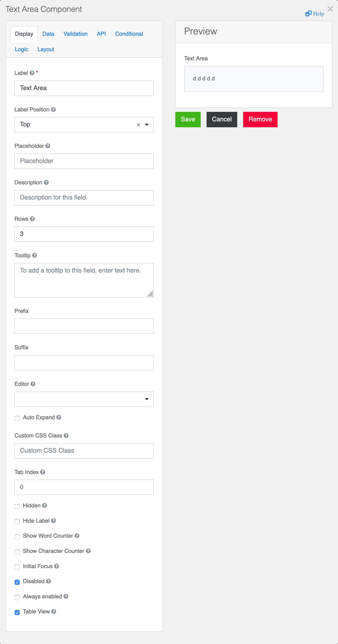Image resolution: width=338 pixels, height=644 pixels.
Task: Click the help icon next to Tab Index
Action: [x=43, y=472]
